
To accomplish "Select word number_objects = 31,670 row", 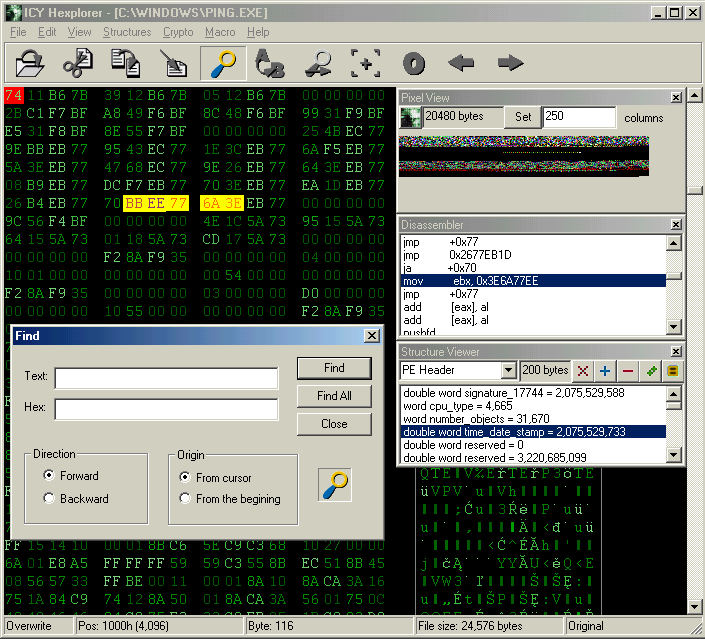I will 533,419.
